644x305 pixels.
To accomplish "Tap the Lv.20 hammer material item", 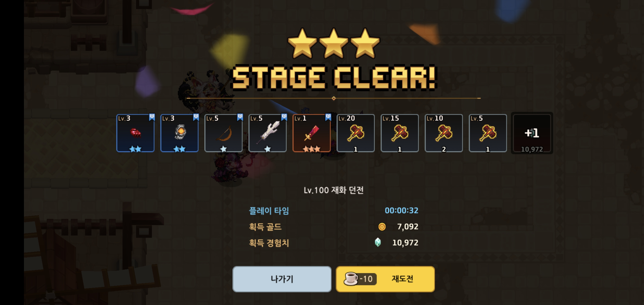I will click(355, 133).
